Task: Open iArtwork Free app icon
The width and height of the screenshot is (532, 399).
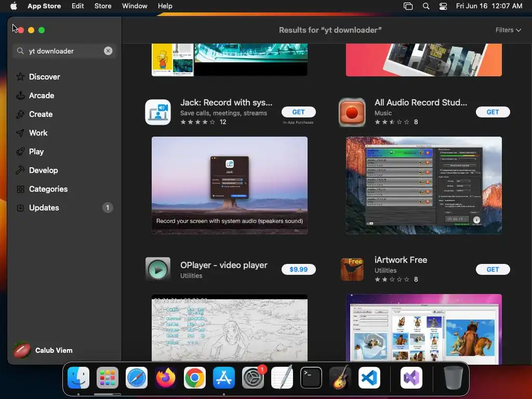Action: pos(352,270)
